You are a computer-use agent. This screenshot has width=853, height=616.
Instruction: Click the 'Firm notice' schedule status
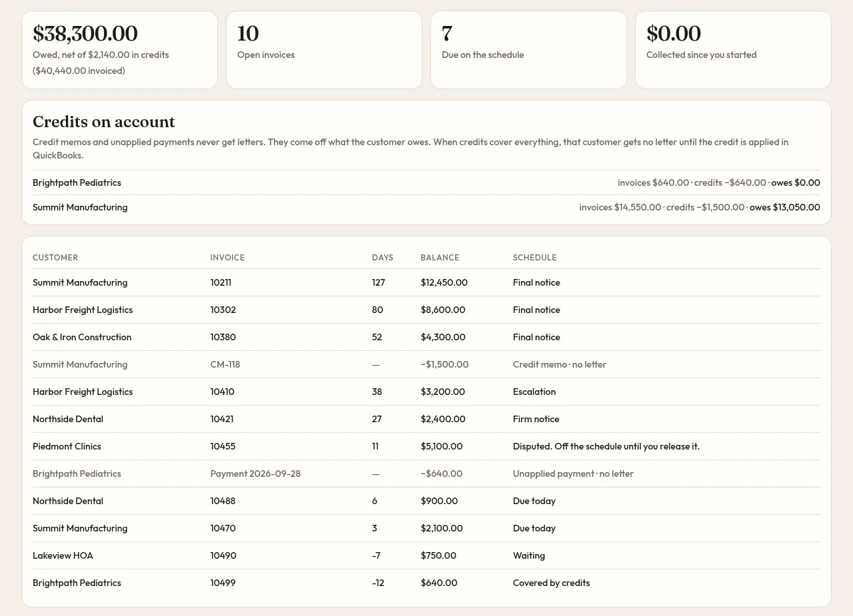tap(536, 419)
